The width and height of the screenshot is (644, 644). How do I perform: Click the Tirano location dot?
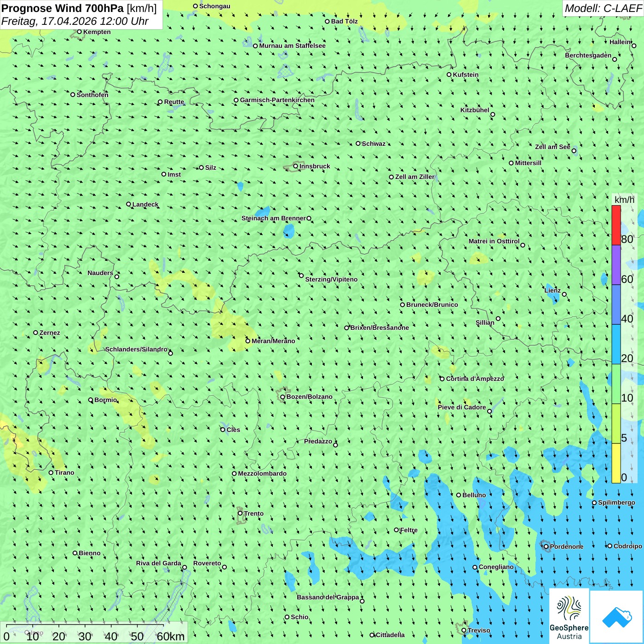51,472
